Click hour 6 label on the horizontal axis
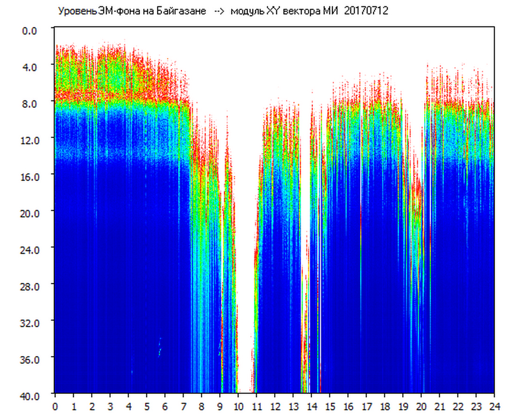 pos(165,406)
